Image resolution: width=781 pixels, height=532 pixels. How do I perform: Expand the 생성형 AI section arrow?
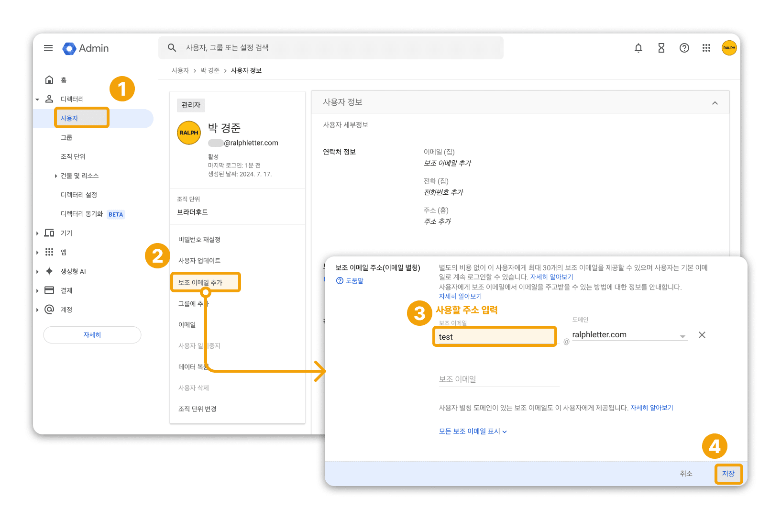pyautogui.click(x=37, y=272)
